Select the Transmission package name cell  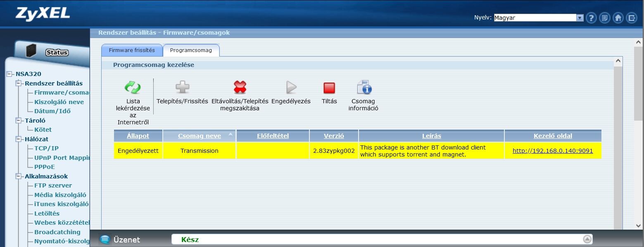(x=200, y=151)
